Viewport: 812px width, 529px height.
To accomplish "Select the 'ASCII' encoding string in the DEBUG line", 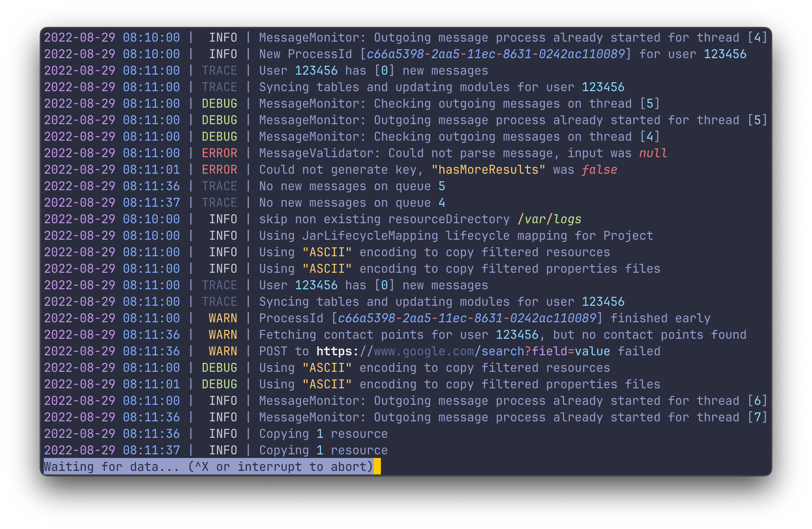I will tap(326, 368).
